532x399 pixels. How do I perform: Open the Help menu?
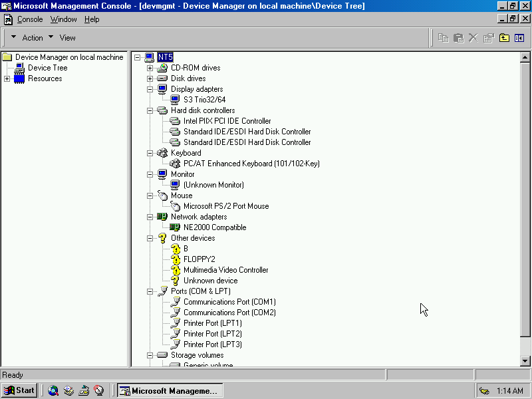[92, 19]
